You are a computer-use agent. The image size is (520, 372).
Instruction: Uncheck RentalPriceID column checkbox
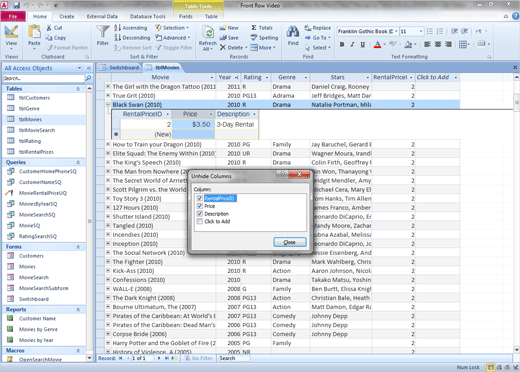pyautogui.click(x=200, y=198)
